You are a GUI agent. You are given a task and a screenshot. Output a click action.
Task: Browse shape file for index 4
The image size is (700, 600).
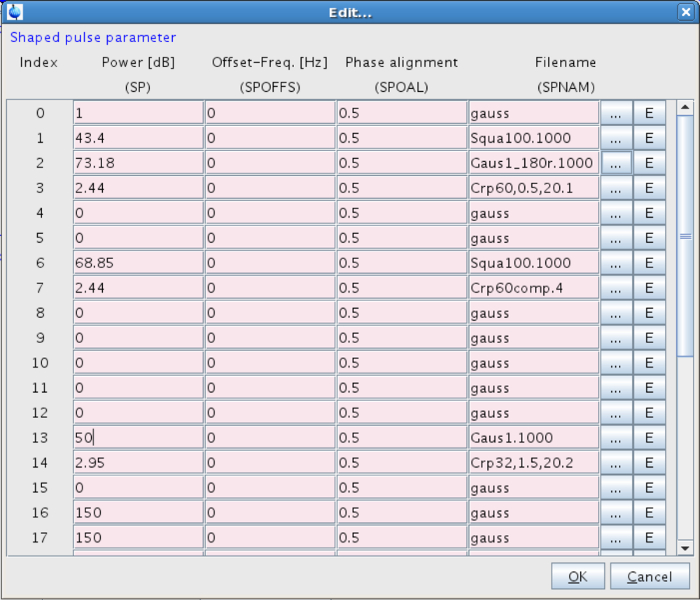616,213
